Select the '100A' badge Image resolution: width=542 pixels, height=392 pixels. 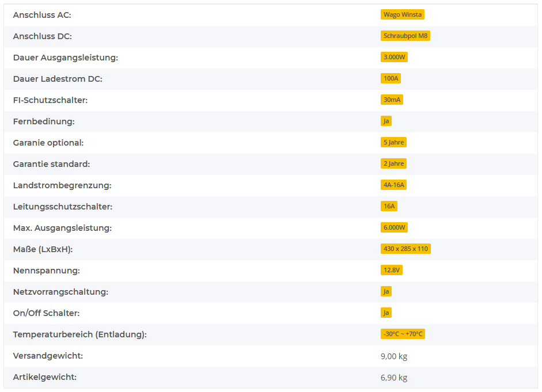click(x=391, y=78)
